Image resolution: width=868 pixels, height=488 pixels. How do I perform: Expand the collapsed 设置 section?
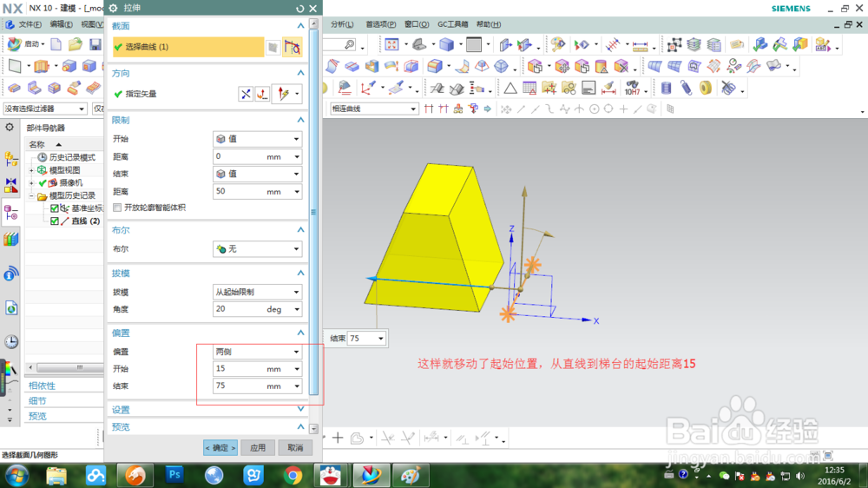tap(300, 409)
